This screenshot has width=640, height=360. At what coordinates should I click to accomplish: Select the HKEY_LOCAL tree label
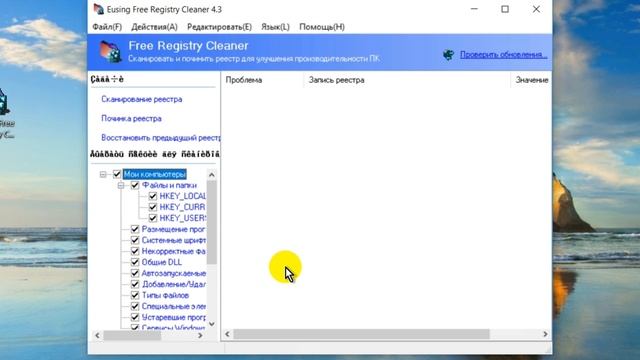point(183,196)
